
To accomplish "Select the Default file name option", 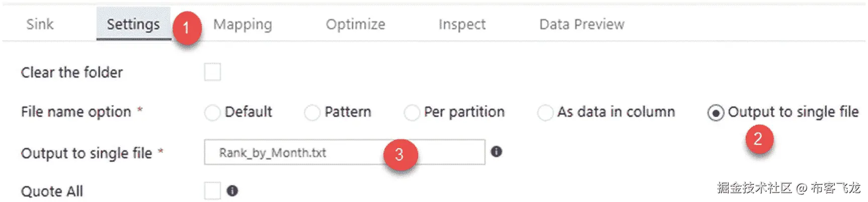I will (x=212, y=112).
